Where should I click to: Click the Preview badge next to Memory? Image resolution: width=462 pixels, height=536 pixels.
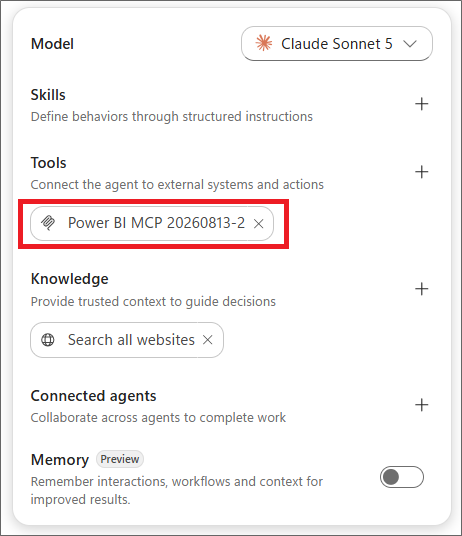(x=120, y=459)
